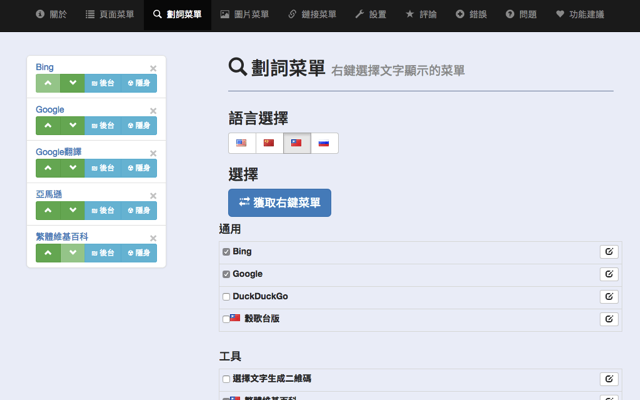Open the 錯誤 tab
Screen dimensions: 640x400
coord(471,14)
